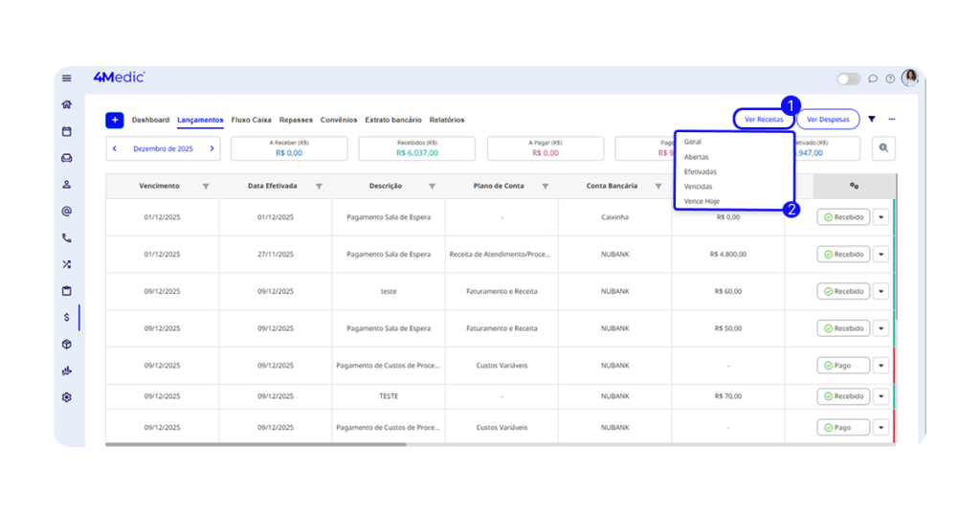Go to next month after Dezembro de 2025
Viewport: 980px width, 514px height.
(212, 148)
